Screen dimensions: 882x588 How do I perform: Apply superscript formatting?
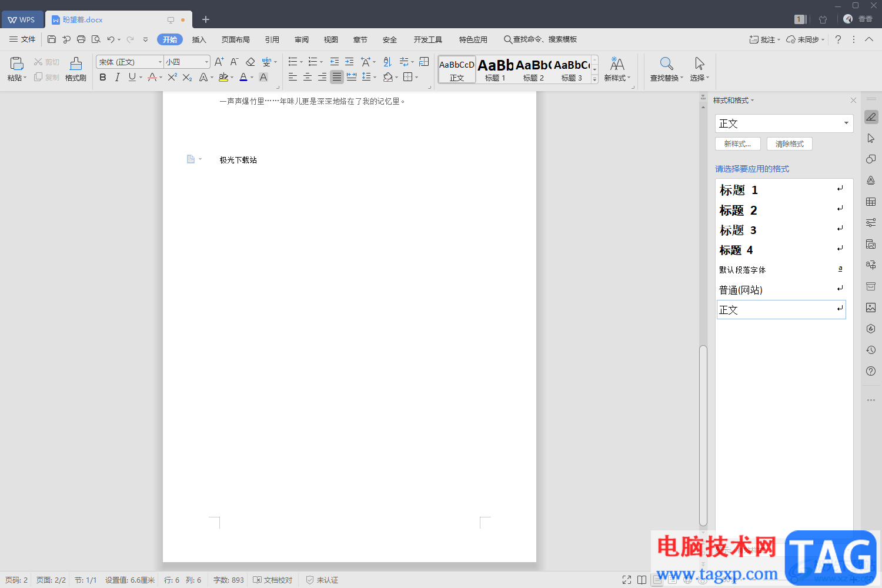172,77
